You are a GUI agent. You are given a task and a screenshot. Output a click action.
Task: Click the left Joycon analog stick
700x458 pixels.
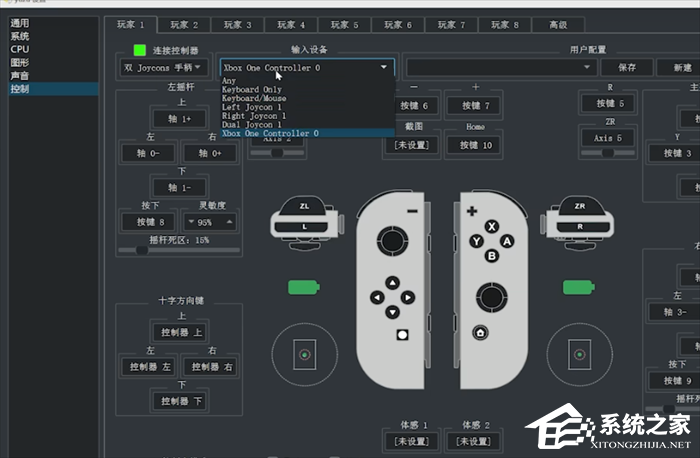click(x=392, y=241)
